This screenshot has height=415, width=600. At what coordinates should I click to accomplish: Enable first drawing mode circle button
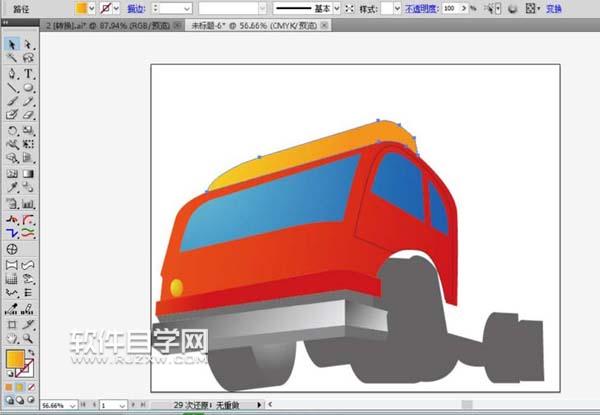click(x=9, y=400)
